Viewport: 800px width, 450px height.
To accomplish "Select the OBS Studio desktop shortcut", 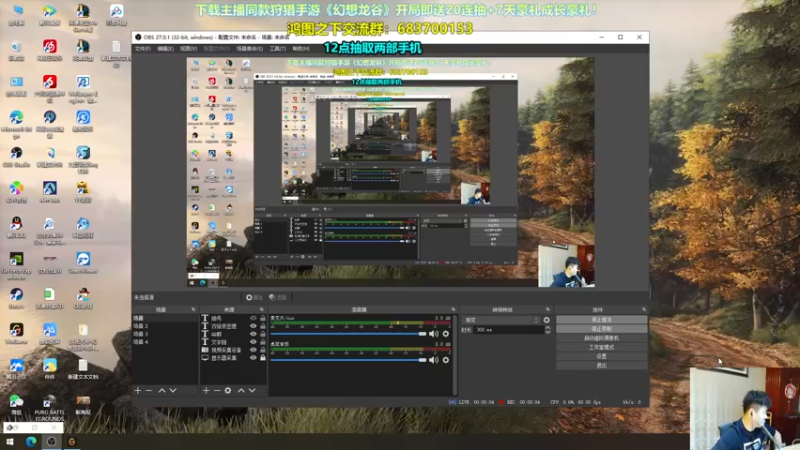I will 16,156.
